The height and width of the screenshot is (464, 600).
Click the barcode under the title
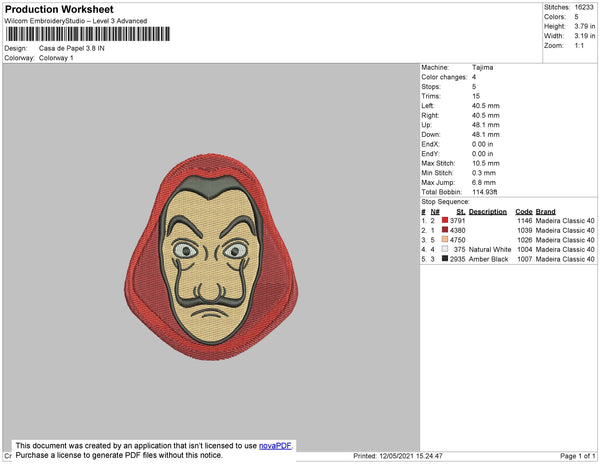click(86, 34)
